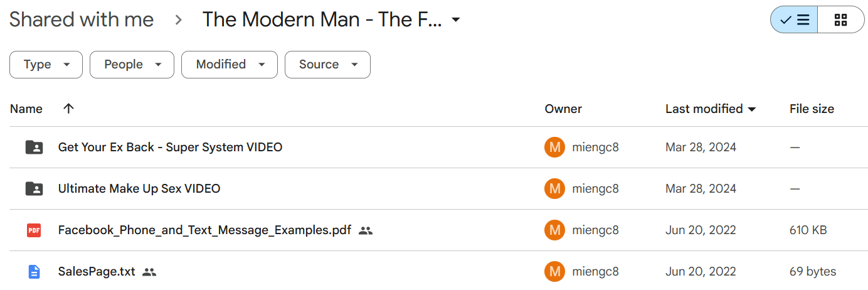Reverse sort direction with the up arrow
Screen dimensions: 868x290
tap(69, 109)
